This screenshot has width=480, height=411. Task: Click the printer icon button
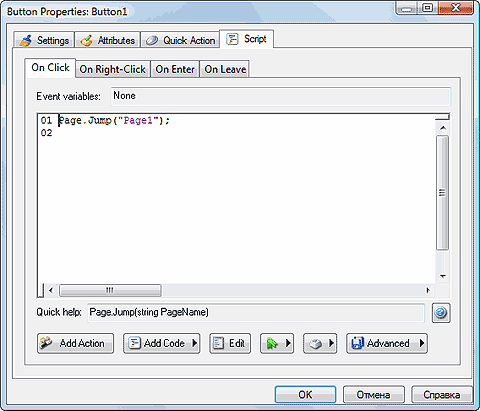click(316, 344)
